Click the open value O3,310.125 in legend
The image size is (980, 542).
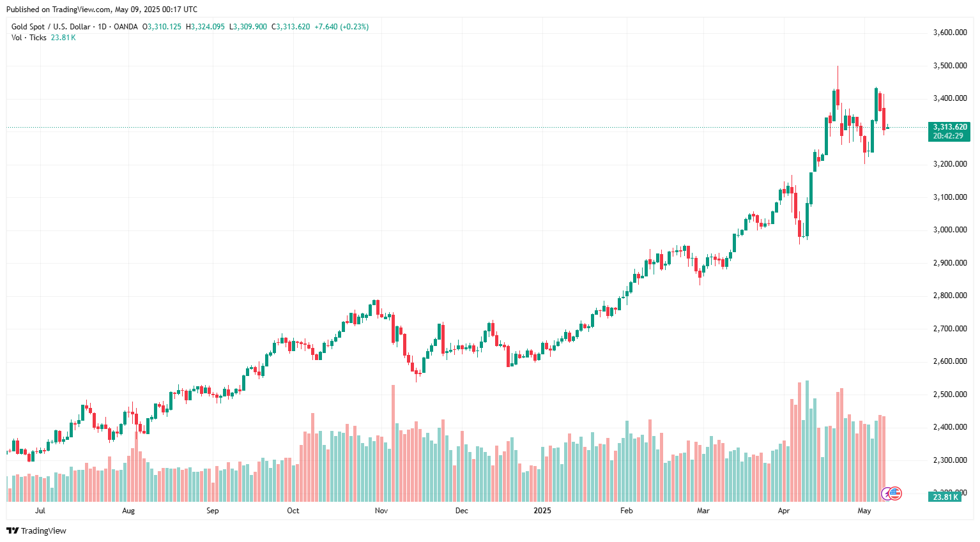click(x=162, y=27)
